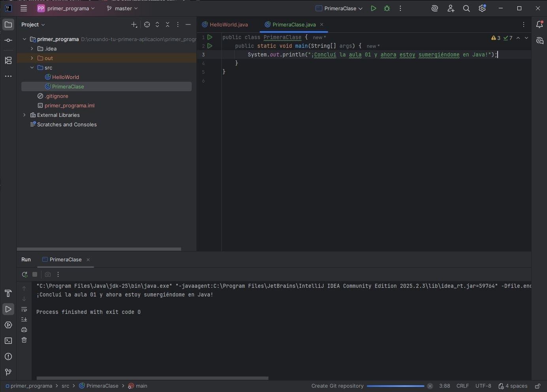The image size is (547, 392).
Task: Click the run gutter icon beside main method
Action: (210, 46)
